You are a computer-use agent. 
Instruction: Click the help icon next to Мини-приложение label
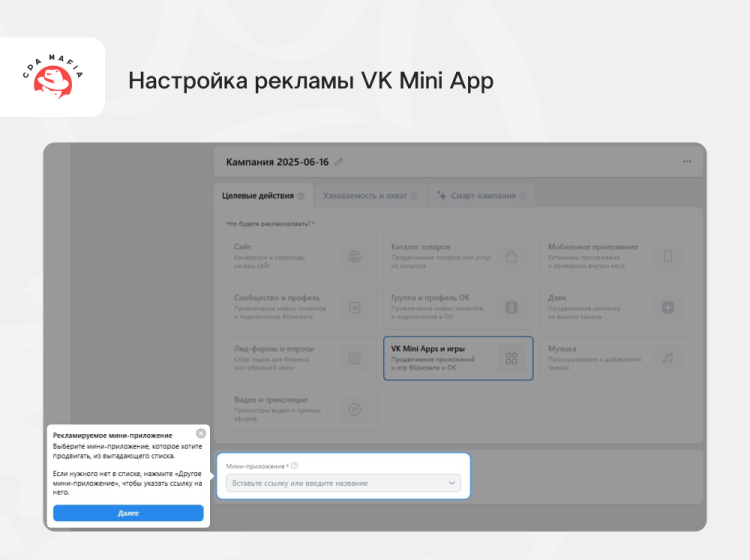click(x=295, y=466)
